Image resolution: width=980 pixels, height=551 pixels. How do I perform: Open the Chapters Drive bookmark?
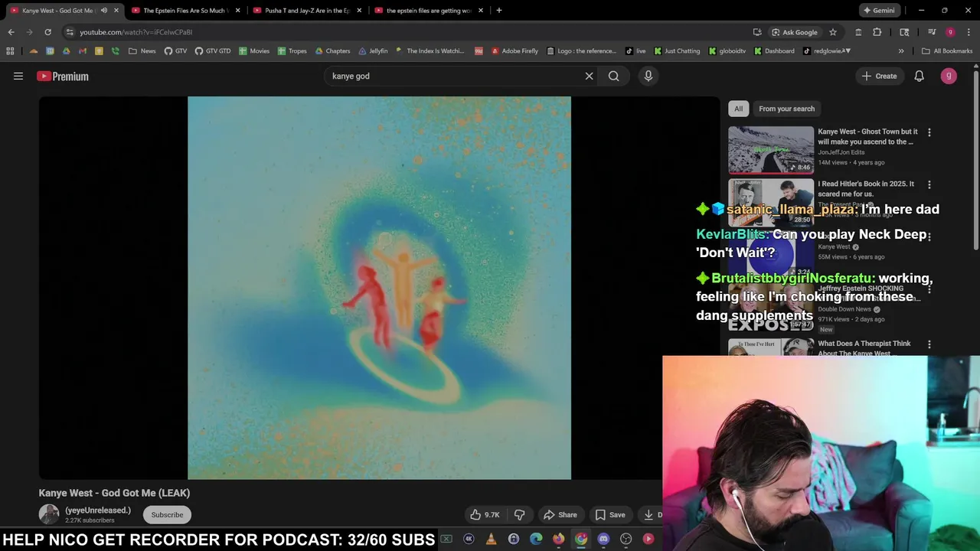pos(332,51)
